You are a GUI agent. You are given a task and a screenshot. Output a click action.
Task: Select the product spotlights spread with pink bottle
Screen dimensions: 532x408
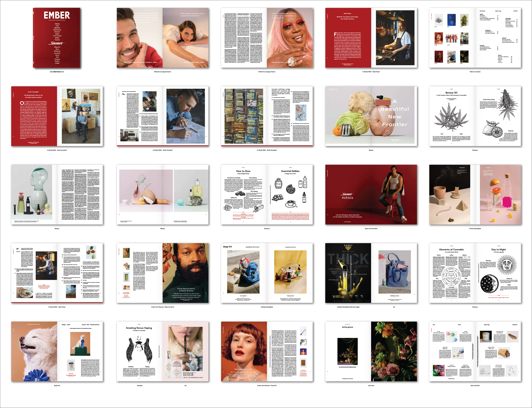(x=475, y=195)
